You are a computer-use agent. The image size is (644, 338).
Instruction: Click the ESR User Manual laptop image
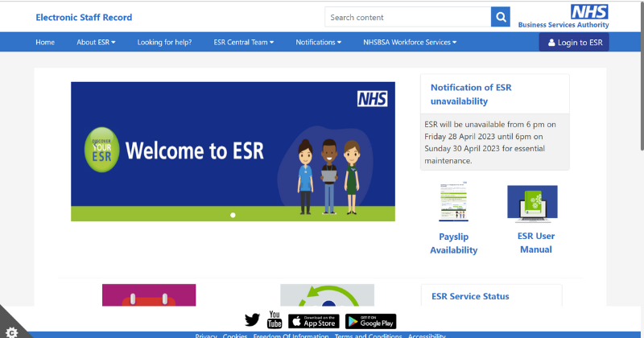tap(532, 204)
